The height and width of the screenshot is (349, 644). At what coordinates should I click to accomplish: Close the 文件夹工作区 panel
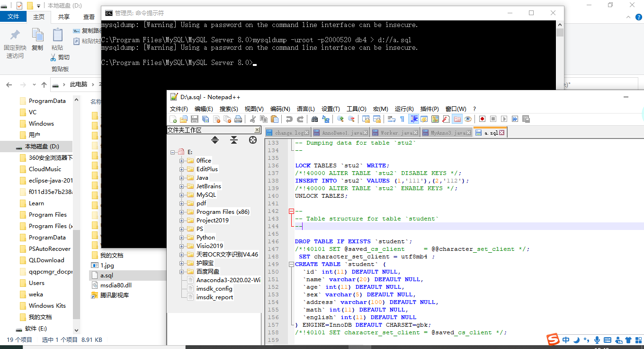click(x=257, y=130)
